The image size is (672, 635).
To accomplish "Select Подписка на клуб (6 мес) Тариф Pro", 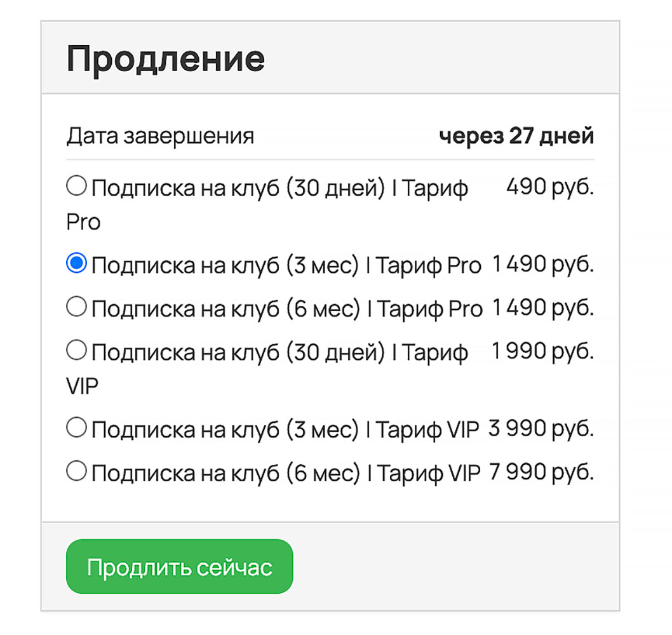I will coord(76,307).
